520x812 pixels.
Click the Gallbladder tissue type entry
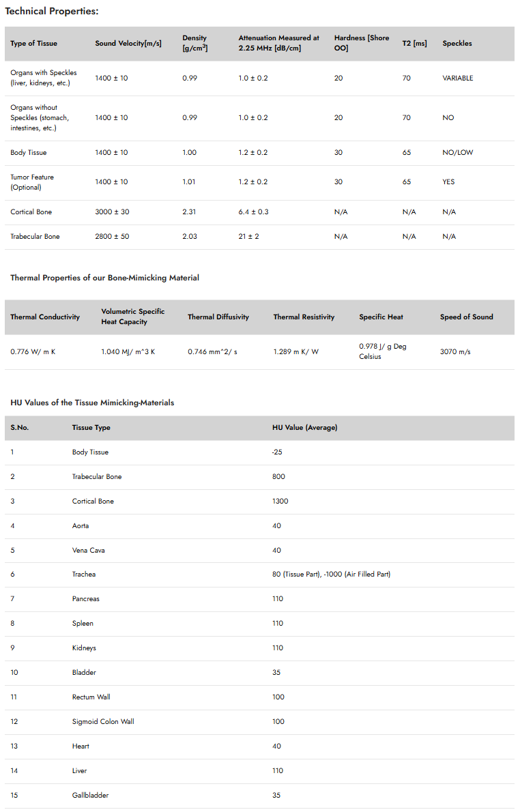point(90,796)
